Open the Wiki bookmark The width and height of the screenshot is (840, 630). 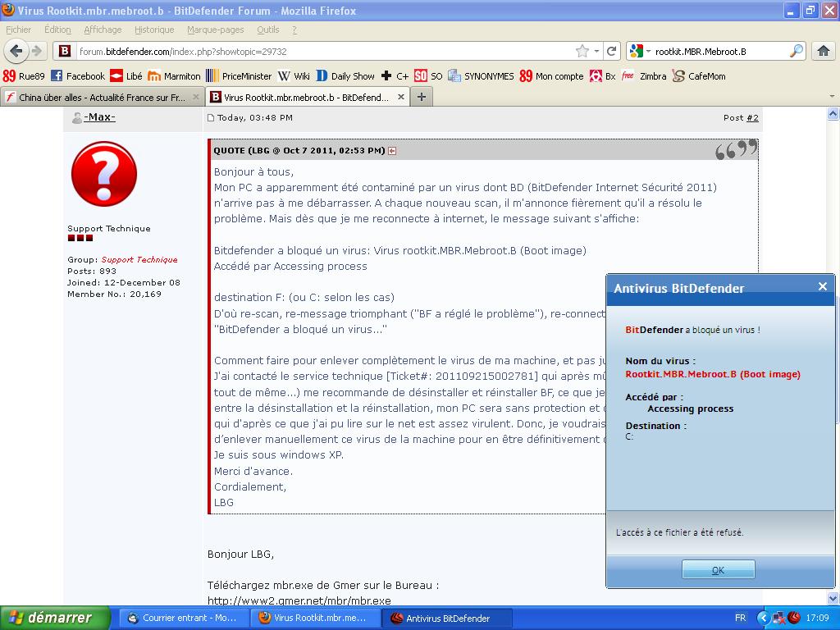[294, 76]
